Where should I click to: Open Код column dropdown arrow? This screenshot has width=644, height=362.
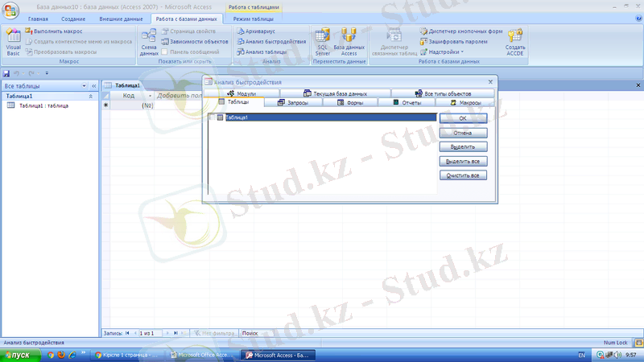[150, 96]
